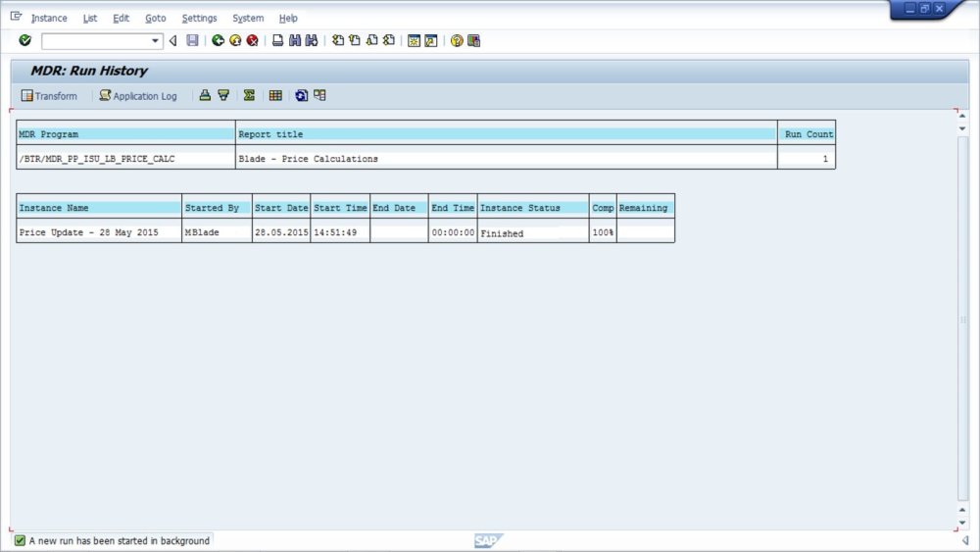Viewport: 980px width, 552px height.
Task: Click the Find binoculars icon
Action: (294, 40)
